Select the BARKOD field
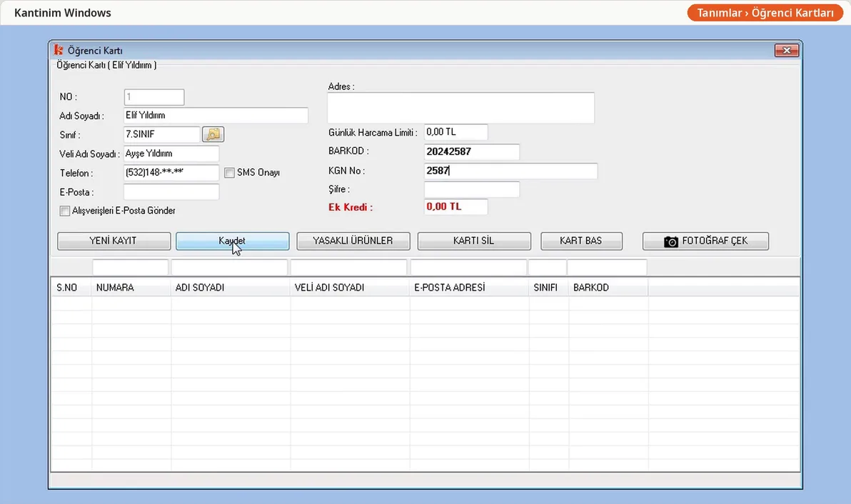Screen dimensions: 851x504 click(x=472, y=151)
